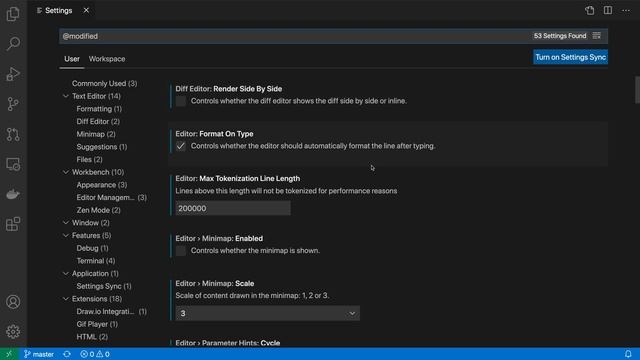Open the Minimap Scale dropdown
Viewport: 640px width, 360px height.
tap(268, 313)
